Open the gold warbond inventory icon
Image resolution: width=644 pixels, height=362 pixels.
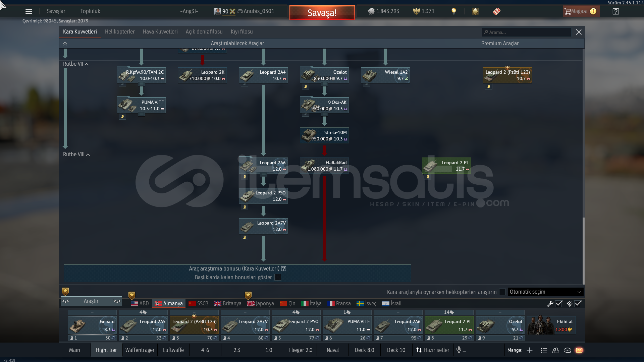475,11
